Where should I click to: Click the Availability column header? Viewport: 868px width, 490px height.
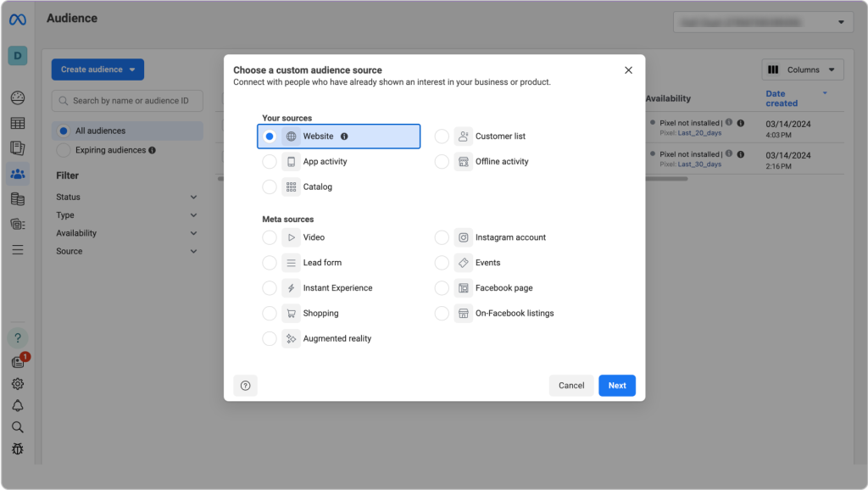(668, 98)
